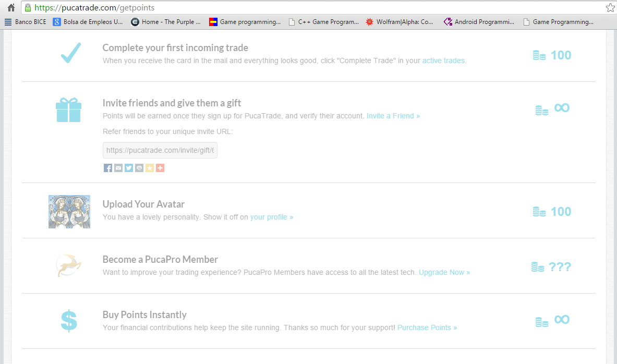Click the PucaPro gazelle logo icon
This screenshot has height=364, width=617.
69,265
